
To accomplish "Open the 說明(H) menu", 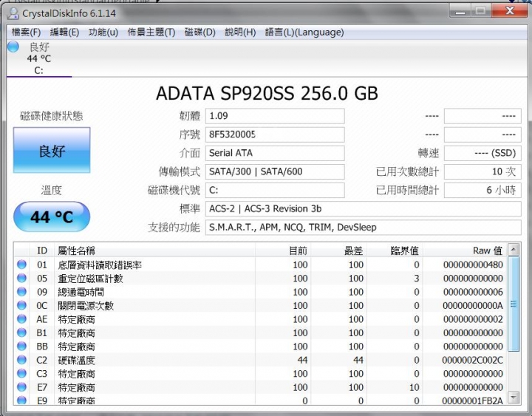I will (x=240, y=33).
